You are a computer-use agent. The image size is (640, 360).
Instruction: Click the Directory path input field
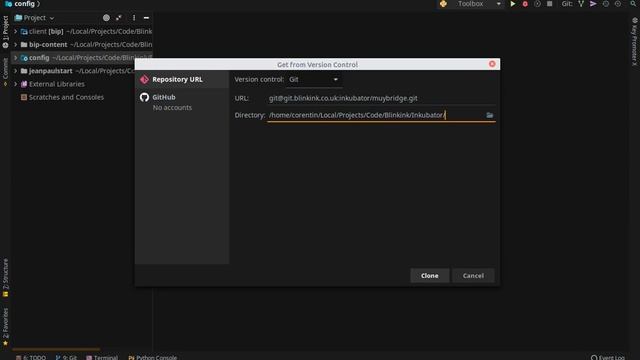pyautogui.click(x=376, y=115)
